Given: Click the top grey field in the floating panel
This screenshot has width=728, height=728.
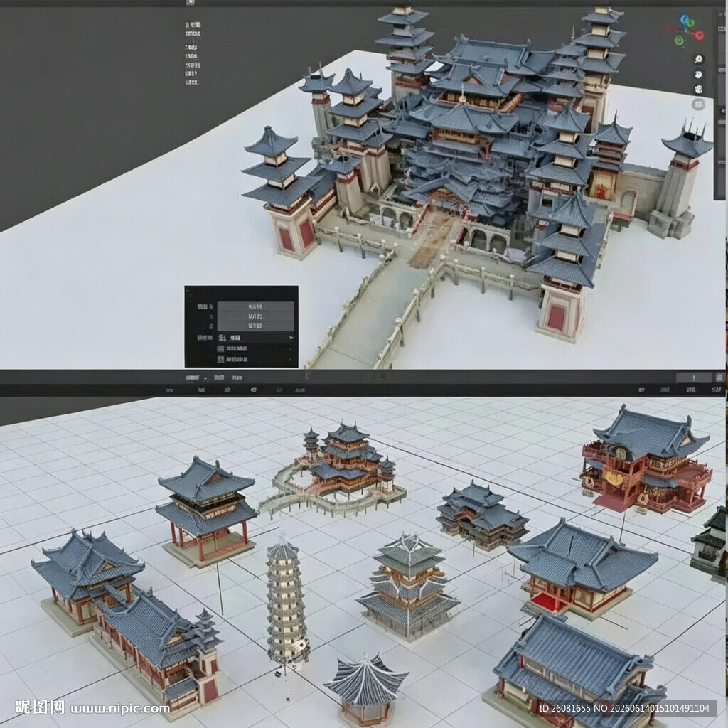Looking at the screenshot, I should coord(255,306).
